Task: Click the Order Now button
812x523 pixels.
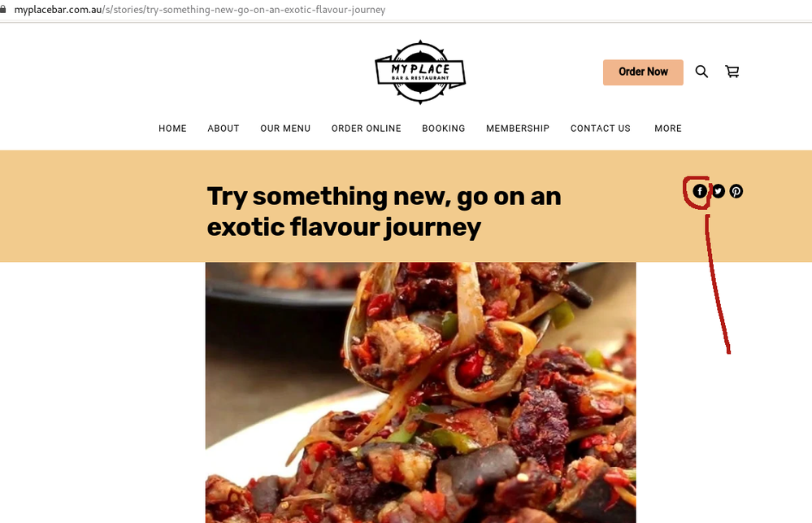Action: click(x=643, y=72)
